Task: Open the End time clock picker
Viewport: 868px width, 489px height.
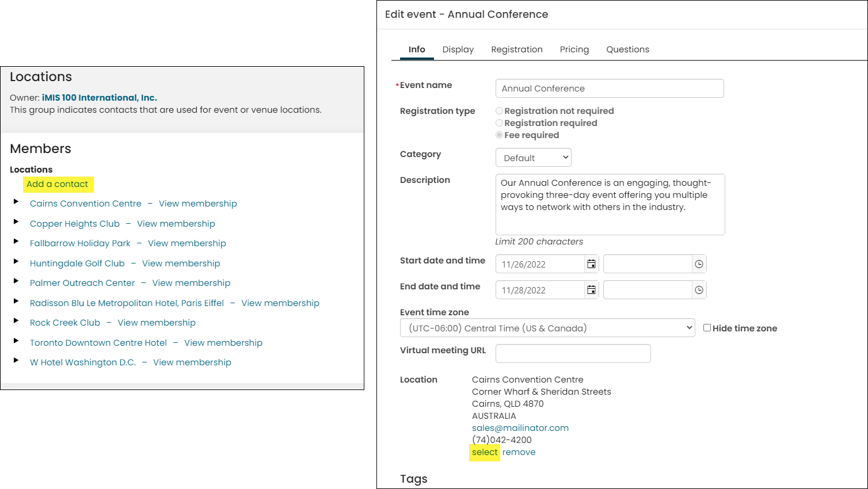Action: 699,290
